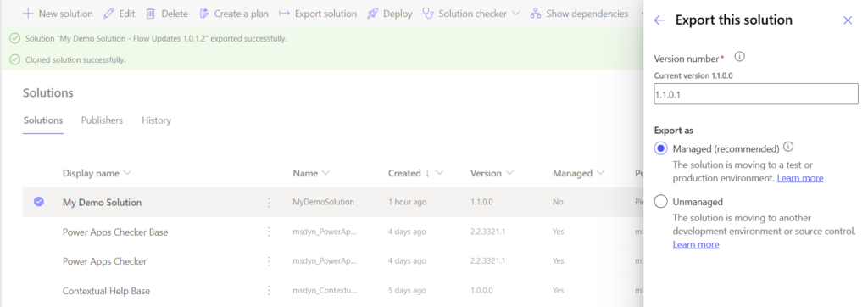The image size is (868, 307).
Task: Click the 1 hour ago created cell
Action: point(408,203)
